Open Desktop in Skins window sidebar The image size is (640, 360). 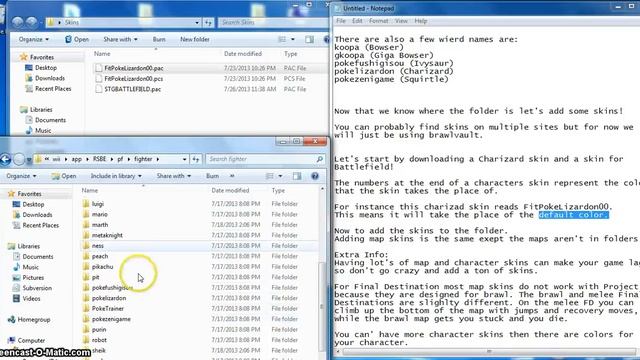pyautogui.click(x=46, y=68)
